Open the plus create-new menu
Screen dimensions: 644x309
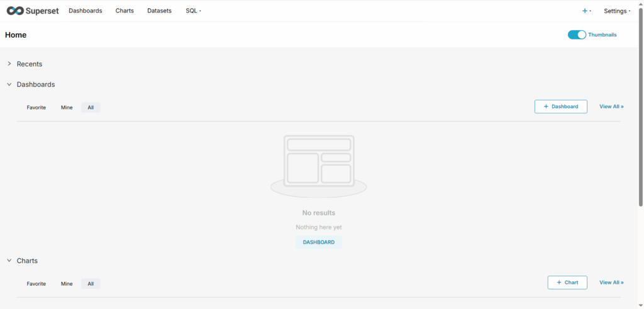pos(586,11)
